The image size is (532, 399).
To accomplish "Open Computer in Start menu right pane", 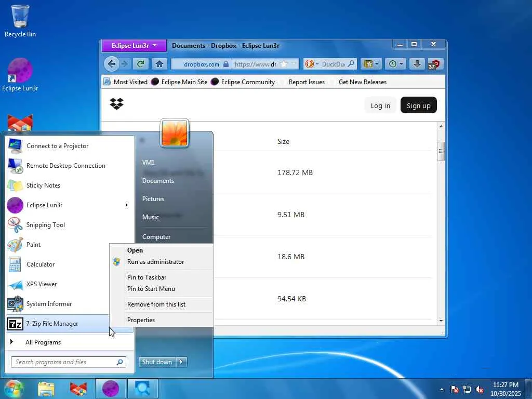I will click(x=156, y=237).
